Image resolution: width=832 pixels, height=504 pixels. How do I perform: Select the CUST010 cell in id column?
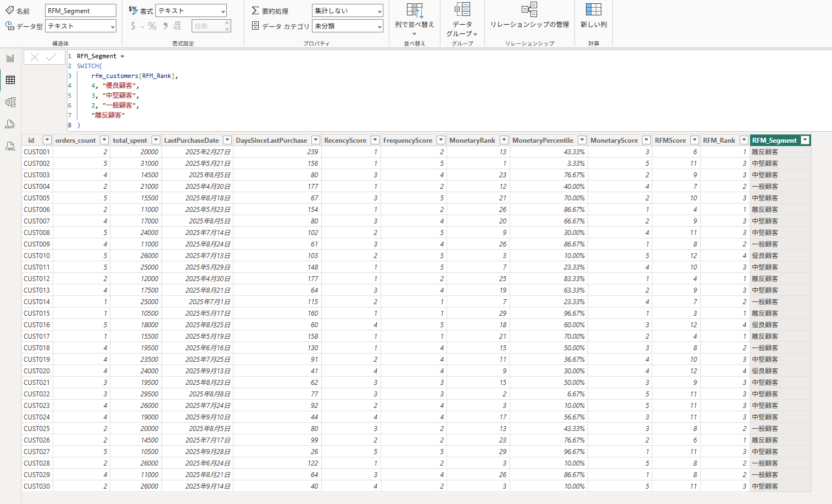pos(37,255)
